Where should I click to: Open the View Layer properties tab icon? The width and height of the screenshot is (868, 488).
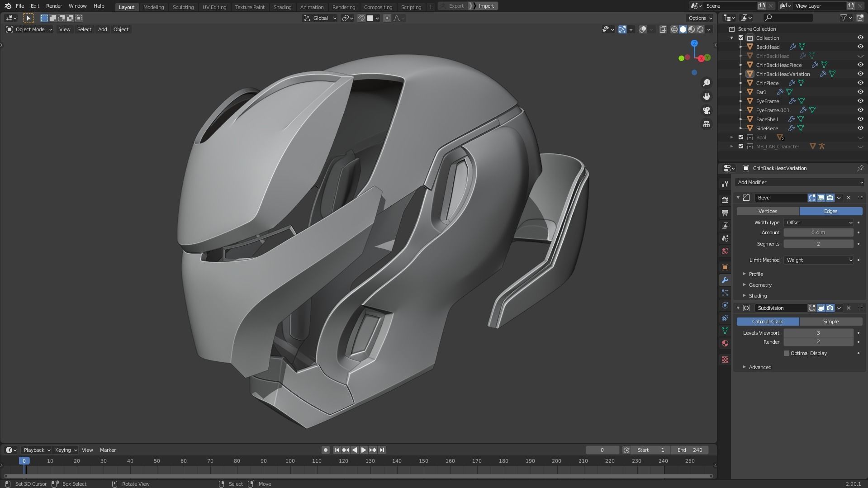[725, 225]
